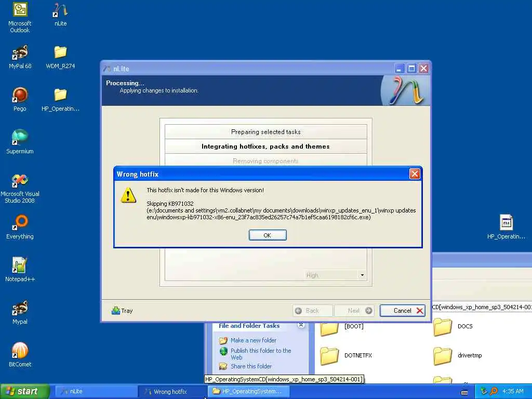Select the DOTNETFX folder in Explorer window
This screenshot has height=399, width=532.
346,355
